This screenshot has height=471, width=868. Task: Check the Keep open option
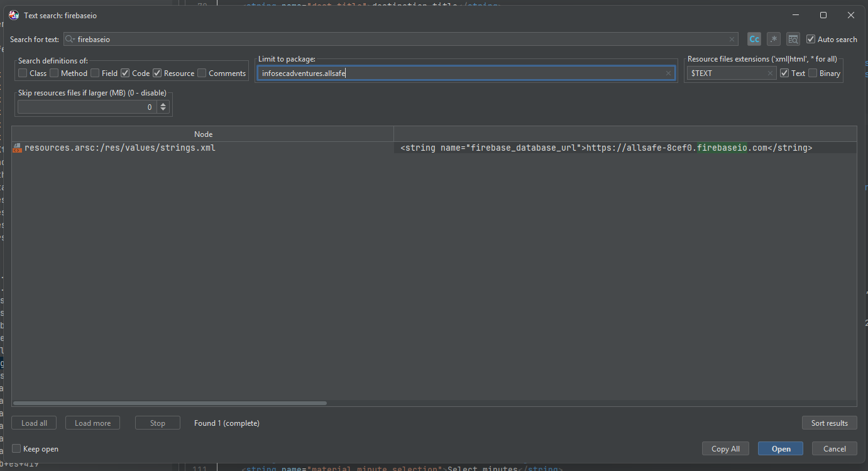pyautogui.click(x=16, y=448)
